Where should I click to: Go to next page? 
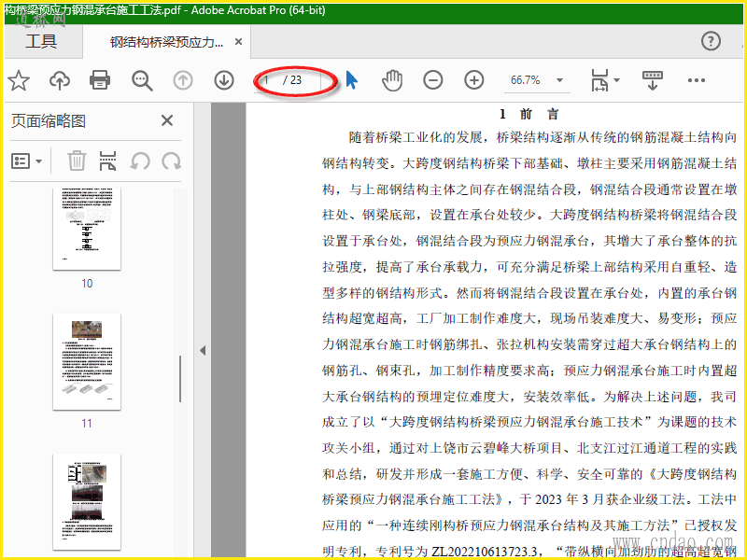click(224, 80)
